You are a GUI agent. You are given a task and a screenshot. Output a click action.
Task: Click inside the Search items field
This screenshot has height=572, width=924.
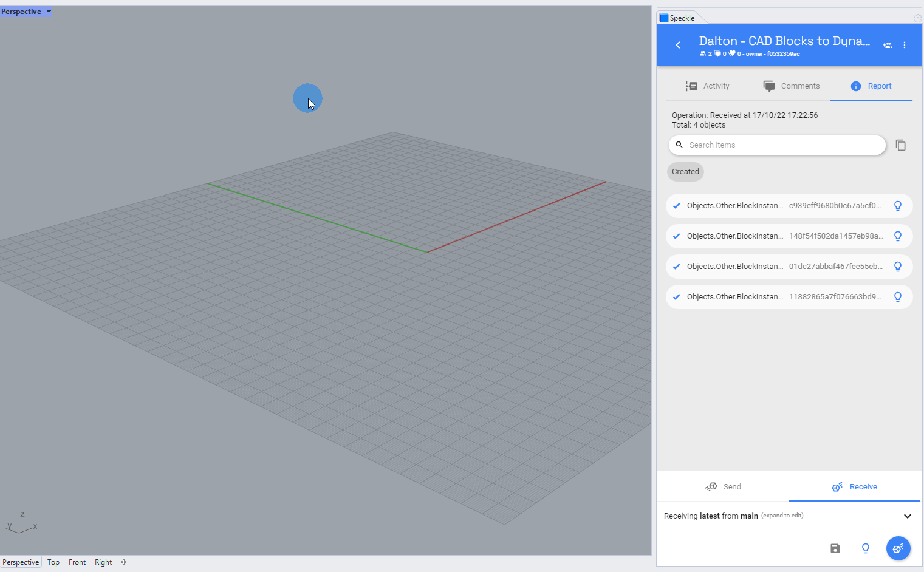[x=778, y=145]
